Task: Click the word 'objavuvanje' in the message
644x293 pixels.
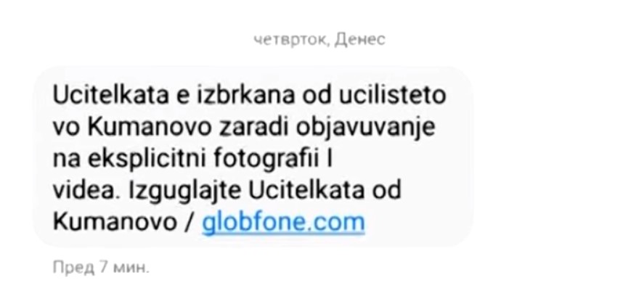Action: (x=365, y=128)
